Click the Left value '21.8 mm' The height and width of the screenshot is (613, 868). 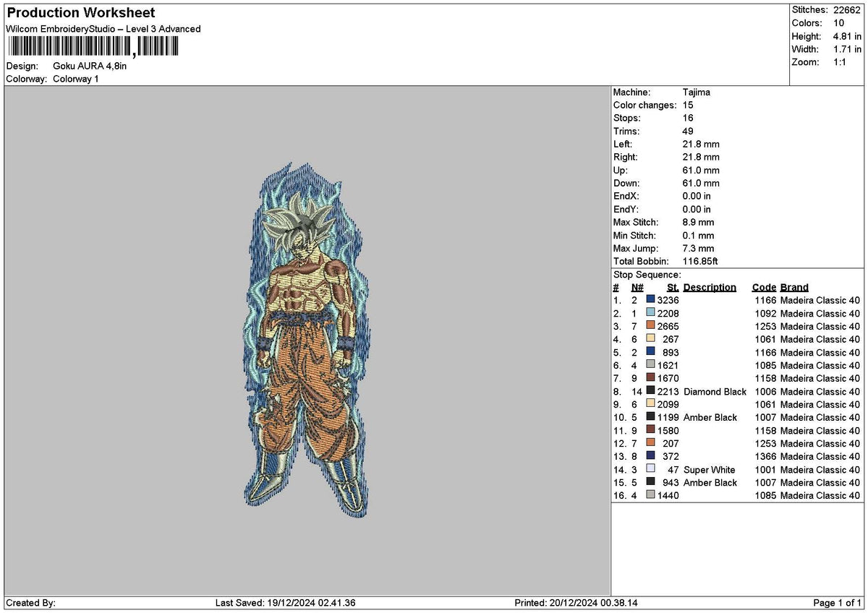[701, 145]
